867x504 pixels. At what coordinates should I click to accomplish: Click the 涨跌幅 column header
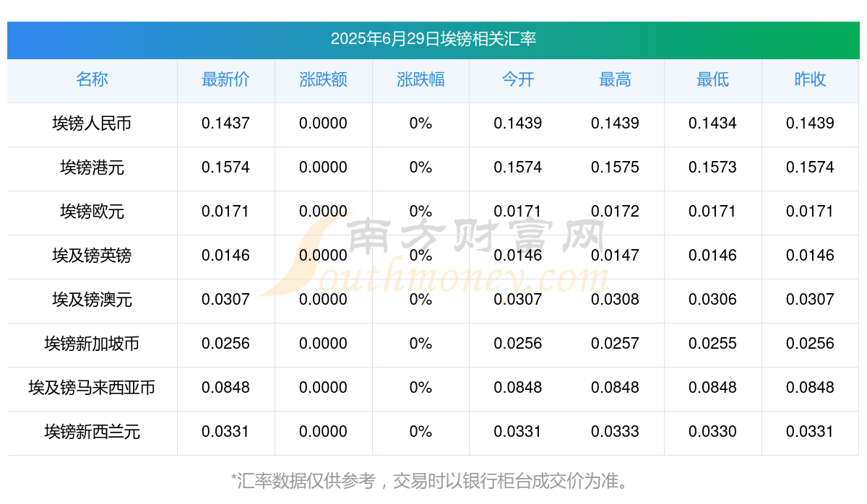tap(420, 79)
